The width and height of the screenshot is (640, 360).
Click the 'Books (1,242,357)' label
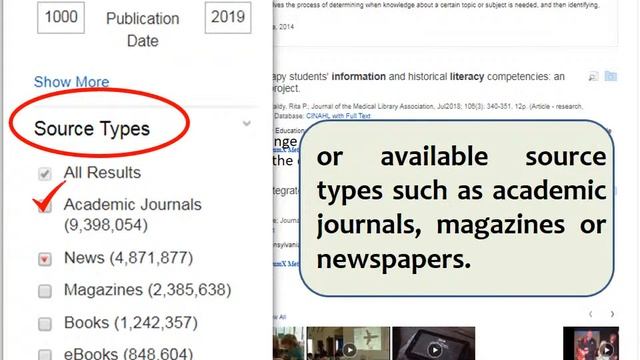tap(131, 323)
